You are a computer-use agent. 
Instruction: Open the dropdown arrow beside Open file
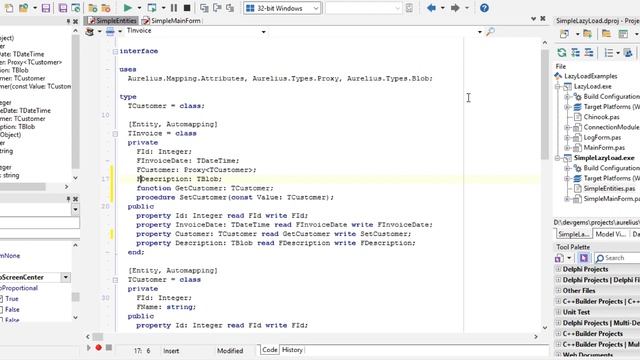tap(35, 8)
